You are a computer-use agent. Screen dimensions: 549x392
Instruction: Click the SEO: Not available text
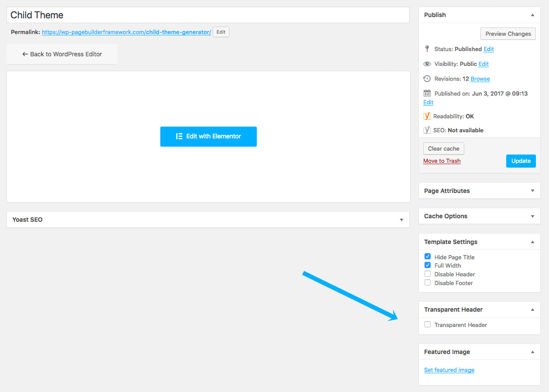click(458, 130)
